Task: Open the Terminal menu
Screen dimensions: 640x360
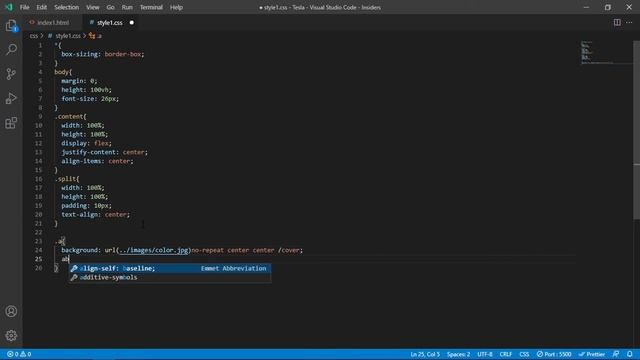Action: pos(151,7)
